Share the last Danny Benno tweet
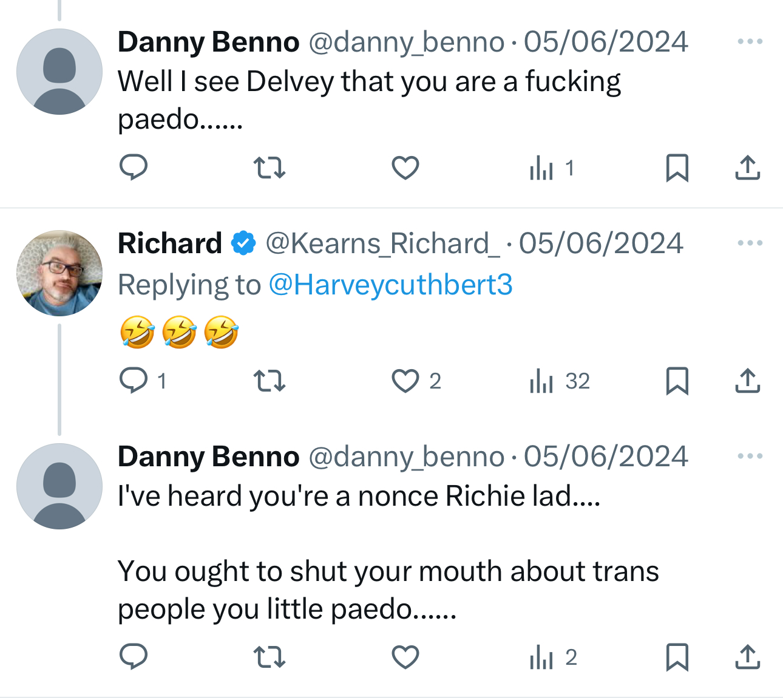Screen dimensions: 783x700 tap(747, 657)
